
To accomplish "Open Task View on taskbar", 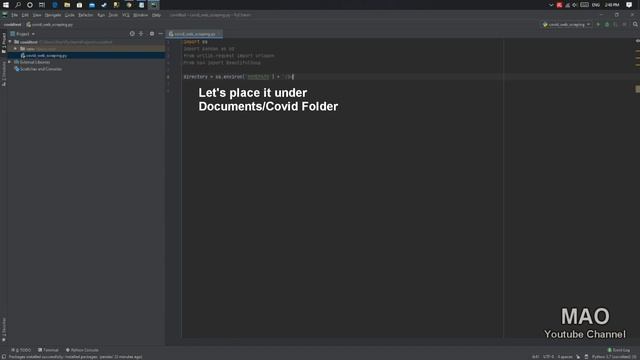I will click(42, 5).
